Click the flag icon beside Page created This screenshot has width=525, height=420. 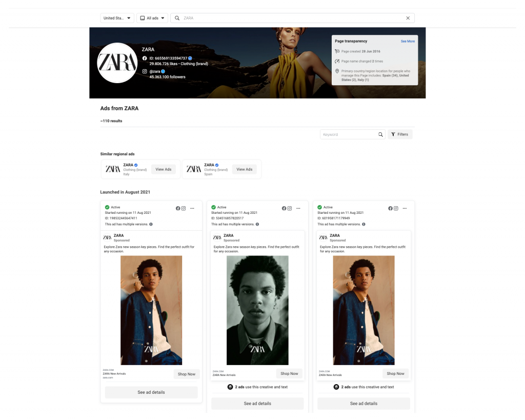click(337, 51)
